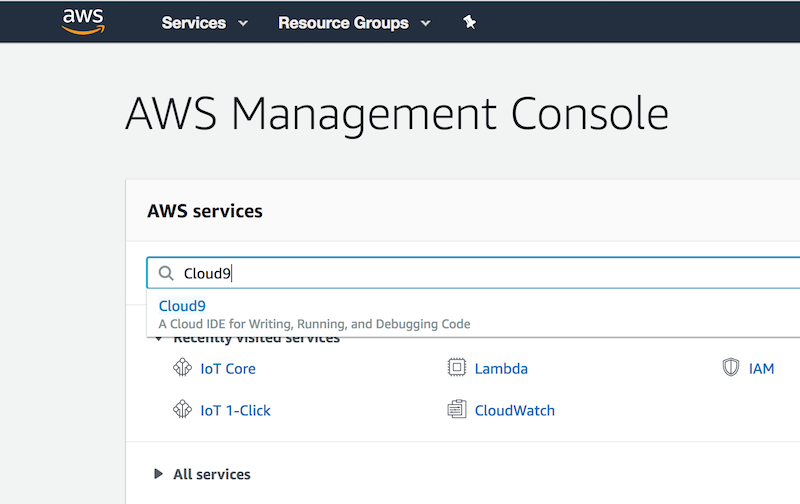Image resolution: width=800 pixels, height=504 pixels.
Task: Click the Cloud9 description text
Action: click(x=314, y=324)
